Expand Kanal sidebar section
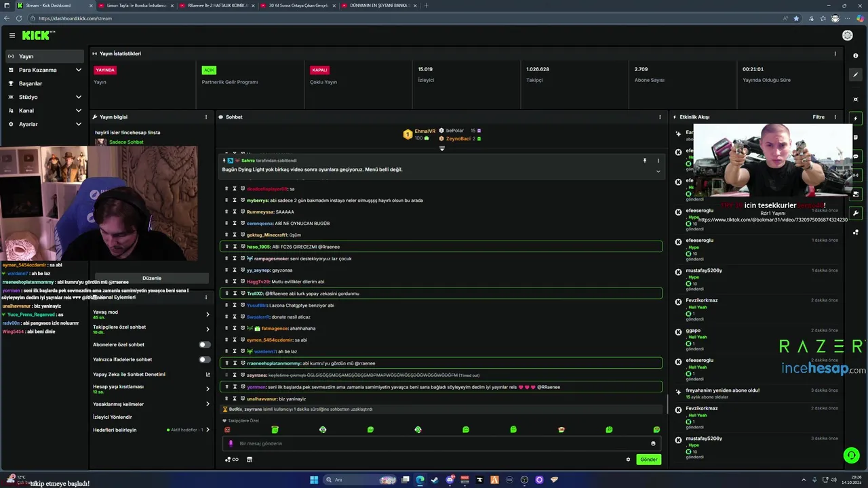This screenshot has width=868, height=488. (x=79, y=110)
